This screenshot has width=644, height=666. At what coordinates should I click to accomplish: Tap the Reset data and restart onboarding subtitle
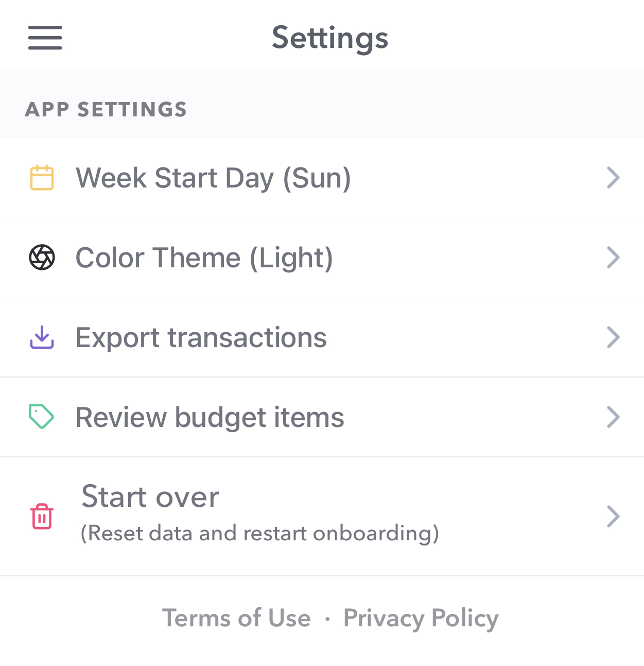[x=260, y=534]
